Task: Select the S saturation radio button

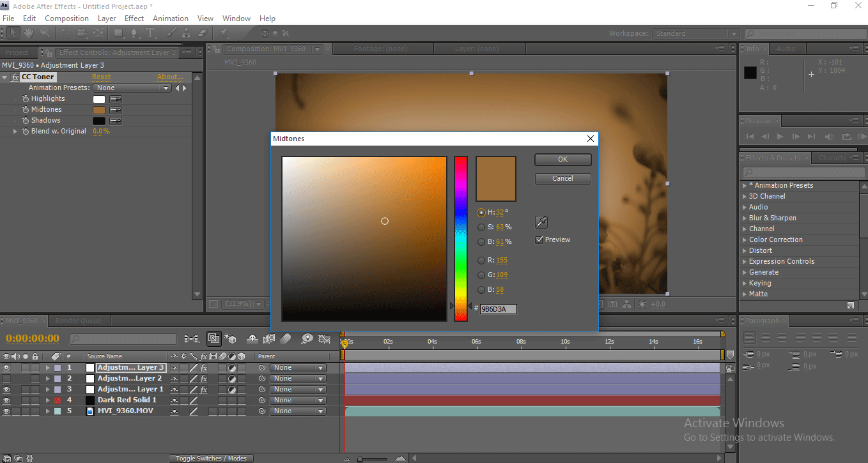Action: tap(481, 227)
